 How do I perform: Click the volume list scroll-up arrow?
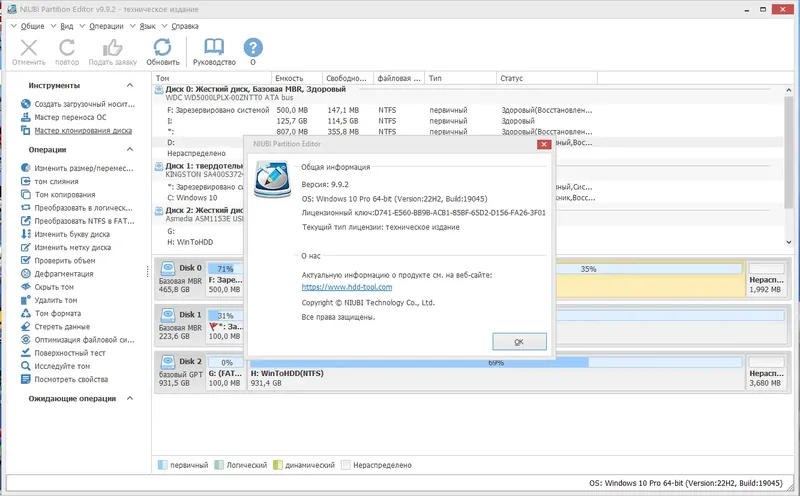(x=790, y=90)
